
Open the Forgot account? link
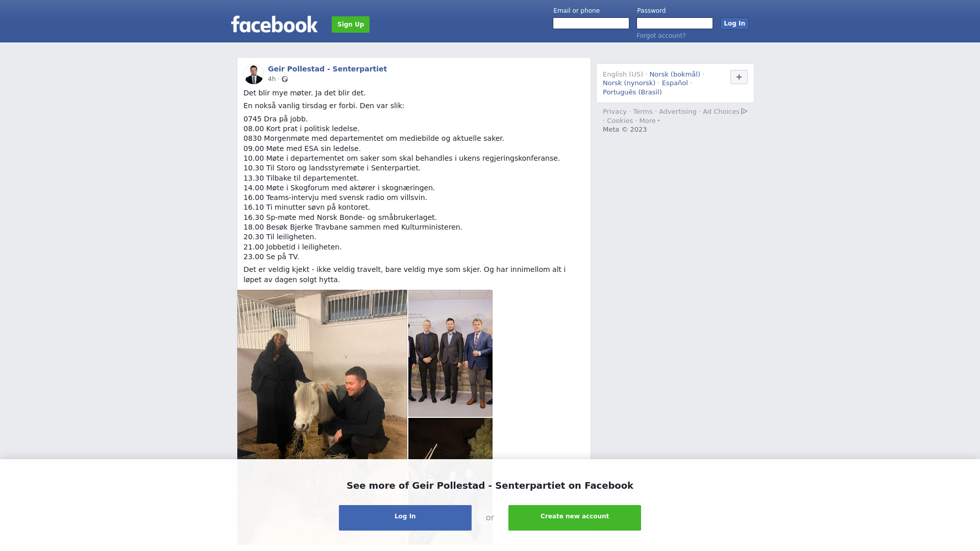661,36
